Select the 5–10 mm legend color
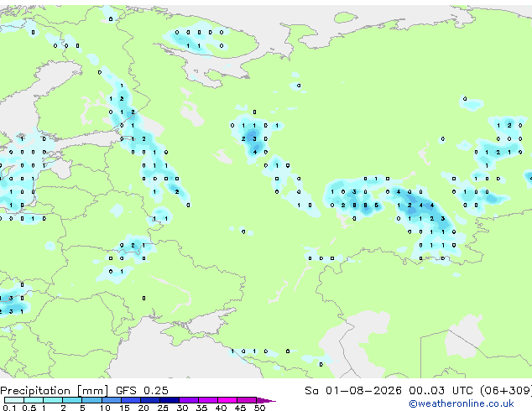532x411 pixels. pyautogui.click(x=91, y=400)
